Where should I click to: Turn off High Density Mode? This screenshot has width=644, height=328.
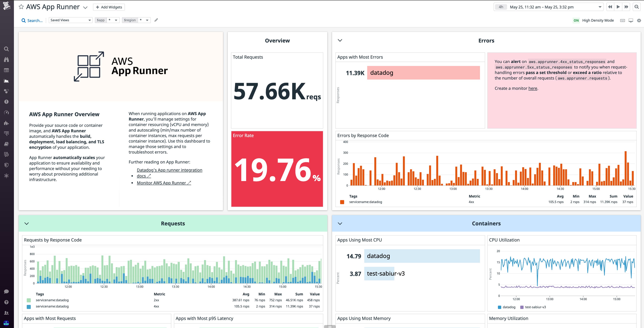click(x=576, y=21)
